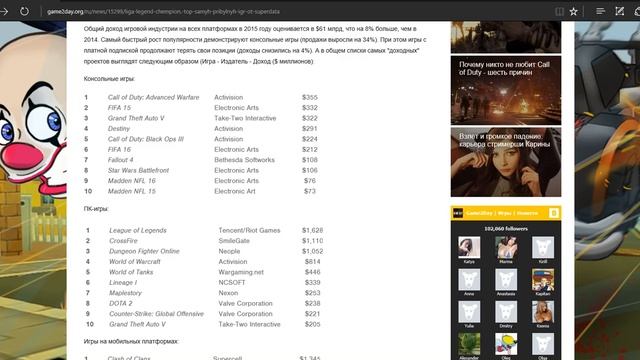Viewport: 640px width, 360px height.
Task: Click the 'FIFA 15' row title
Action: pyautogui.click(x=119, y=108)
